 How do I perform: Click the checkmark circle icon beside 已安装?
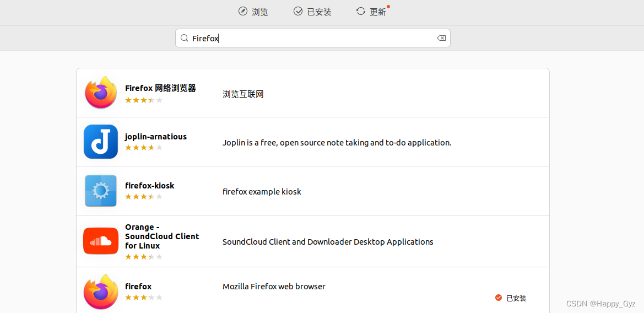coord(298,11)
